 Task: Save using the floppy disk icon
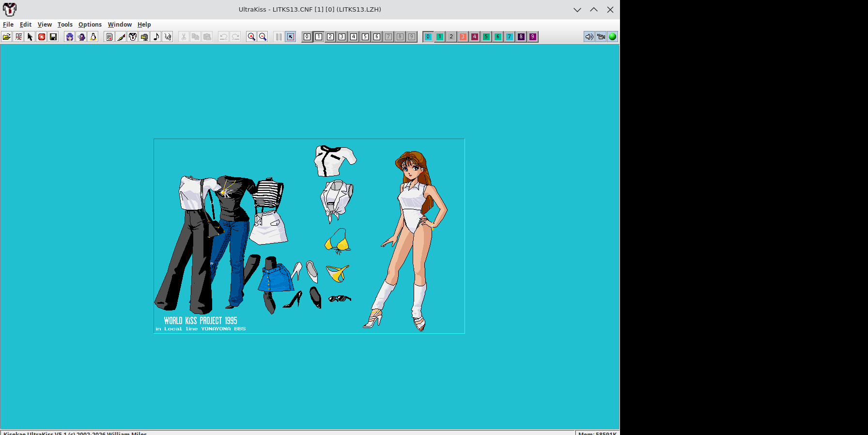pos(53,37)
